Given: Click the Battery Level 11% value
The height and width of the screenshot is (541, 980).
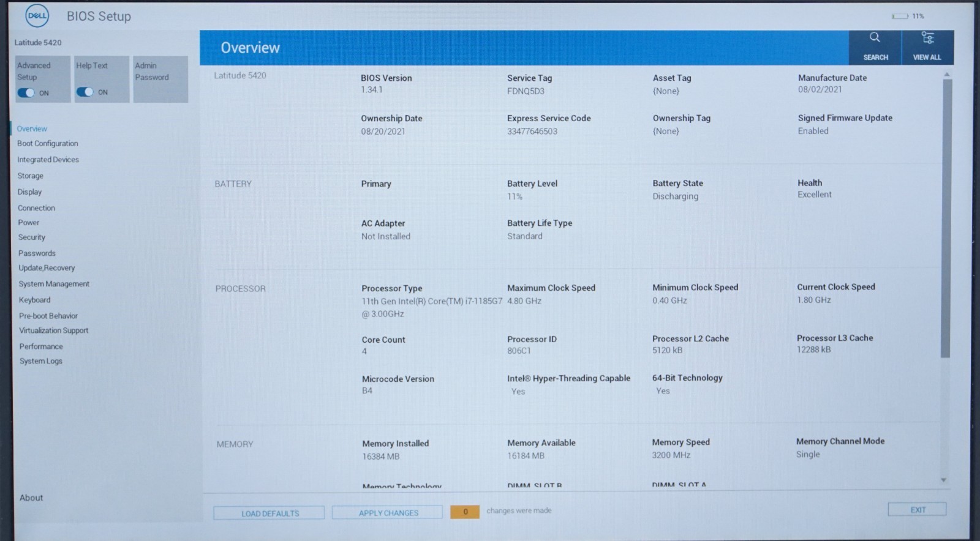Looking at the screenshot, I should (514, 197).
